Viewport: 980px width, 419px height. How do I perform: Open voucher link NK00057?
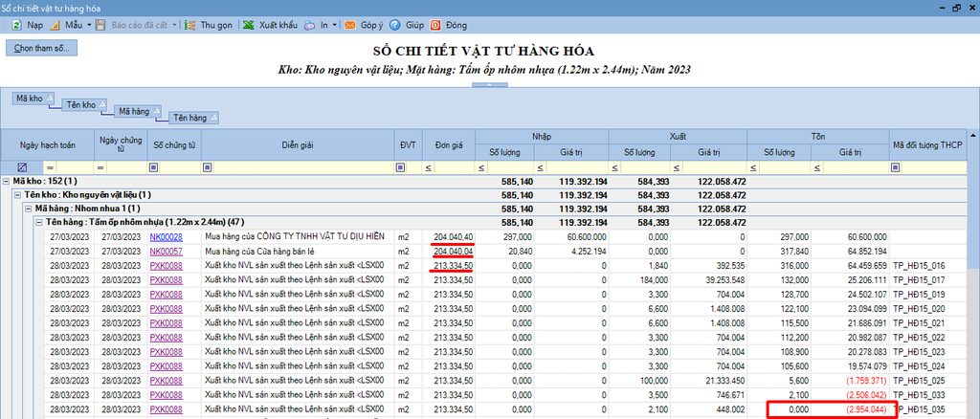pos(166,251)
